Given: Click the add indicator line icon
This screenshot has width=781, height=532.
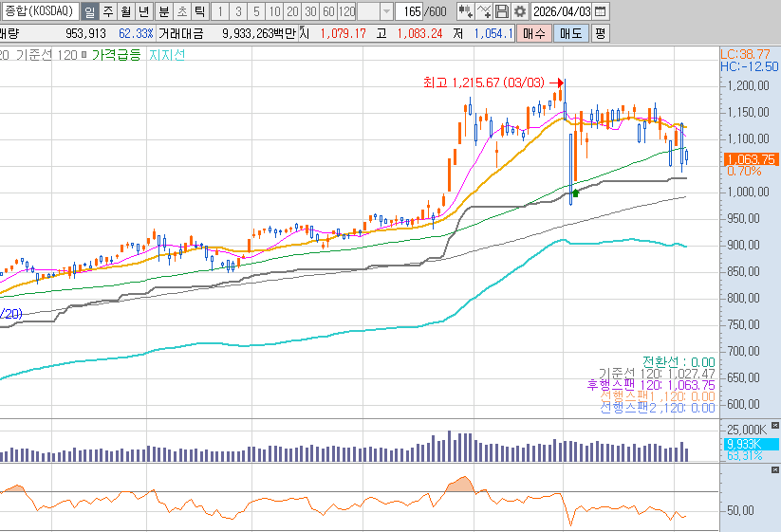Looking at the screenshot, I should 484,11.
